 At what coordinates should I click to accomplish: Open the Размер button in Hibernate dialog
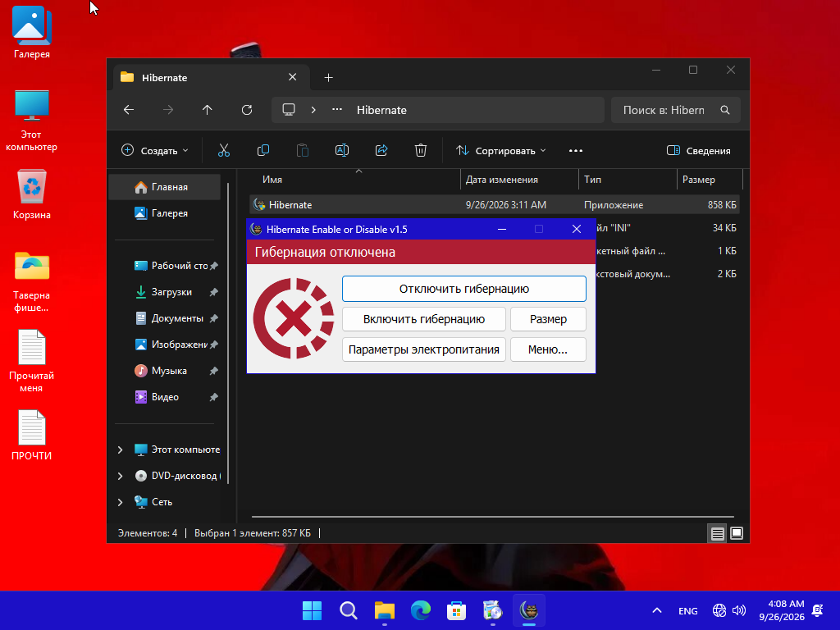tap(548, 319)
